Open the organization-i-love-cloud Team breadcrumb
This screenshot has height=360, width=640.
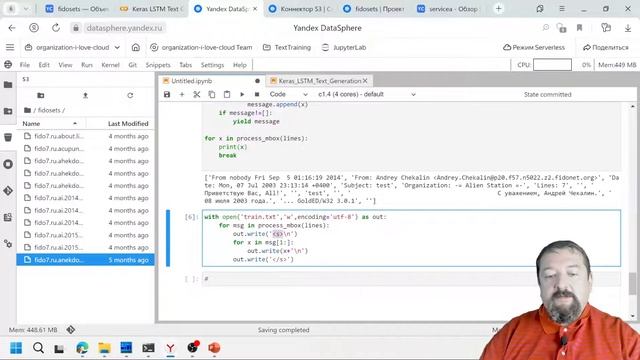[x=201, y=47]
